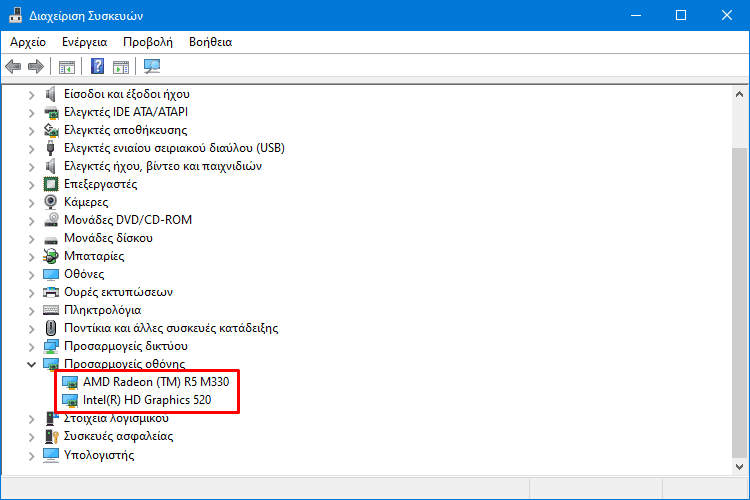Click the scan for hardware changes icon
750x500 pixels.
152,66
